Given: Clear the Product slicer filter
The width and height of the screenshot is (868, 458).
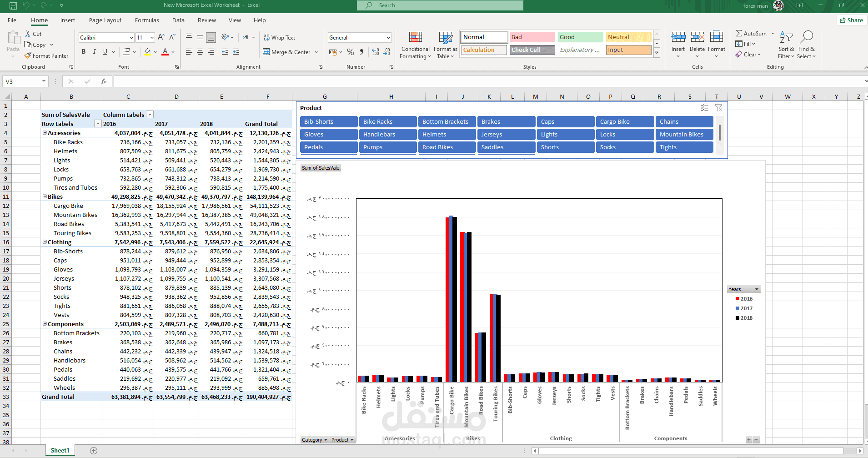Looking at the screenshot, I should (719, 108).
